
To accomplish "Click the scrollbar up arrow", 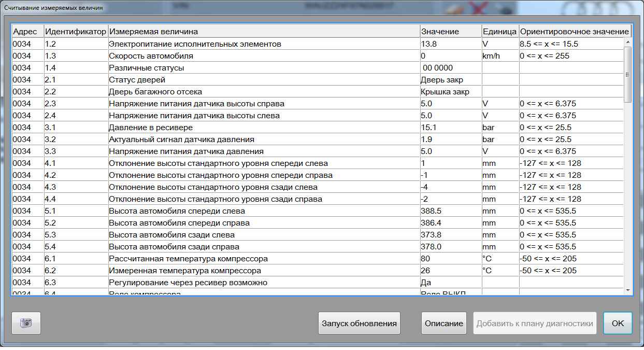I will coord(628,42).
